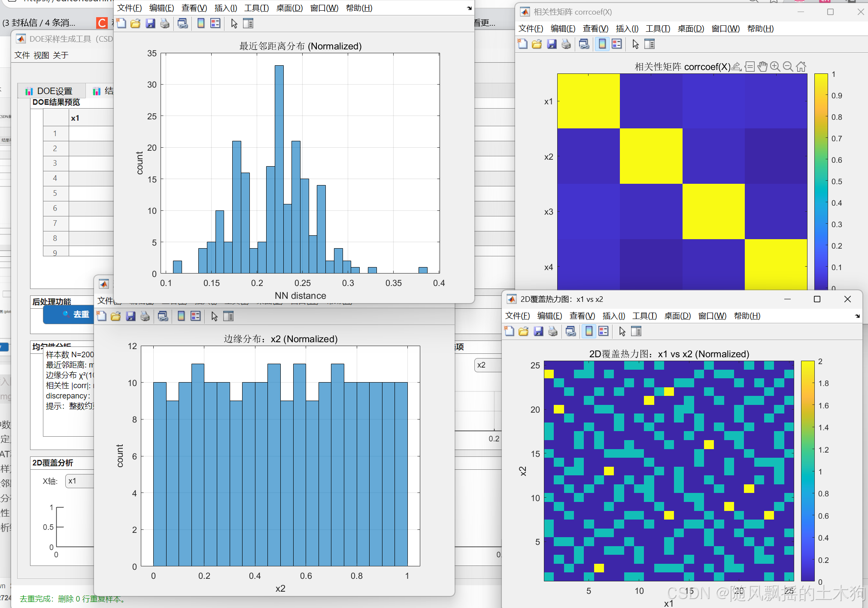868x608 pixels.
Task: Click the blue 去重 button
Action: pos(71,314)
